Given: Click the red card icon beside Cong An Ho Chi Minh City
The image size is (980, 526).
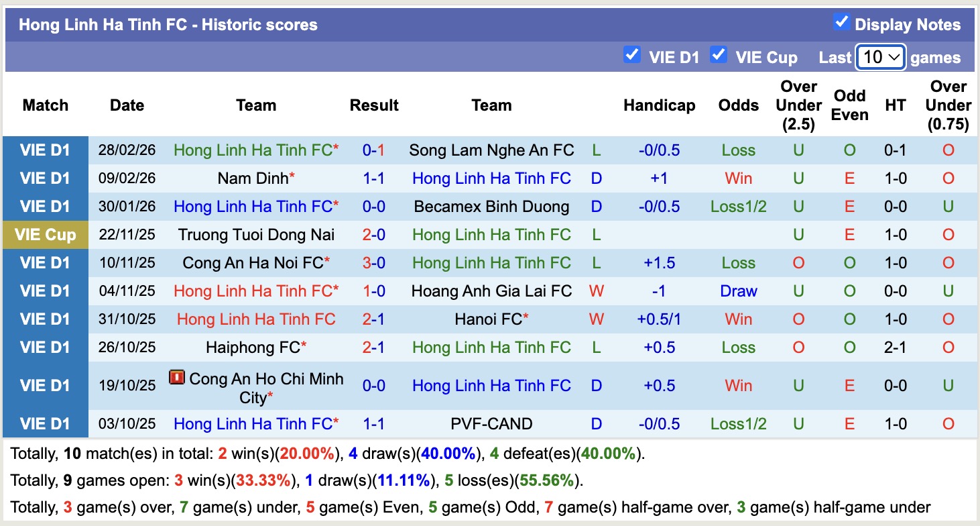Looking at the screenshot, I should tap(176, 378).
